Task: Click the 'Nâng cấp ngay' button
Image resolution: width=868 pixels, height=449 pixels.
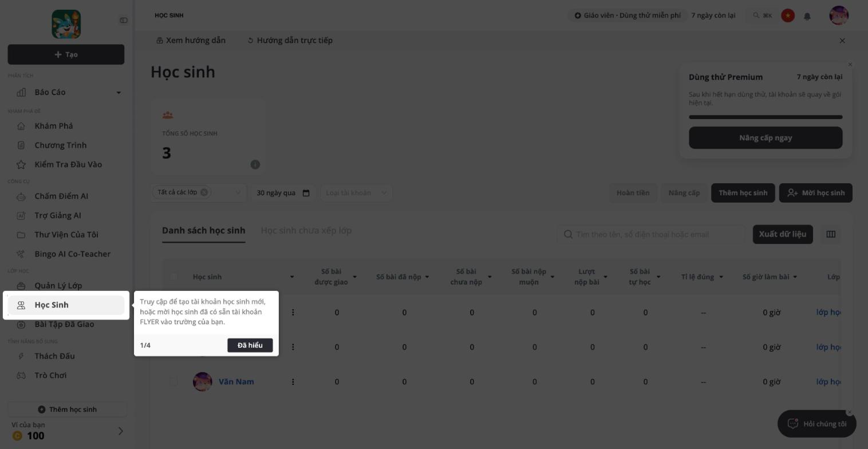Action: point(766,138)
